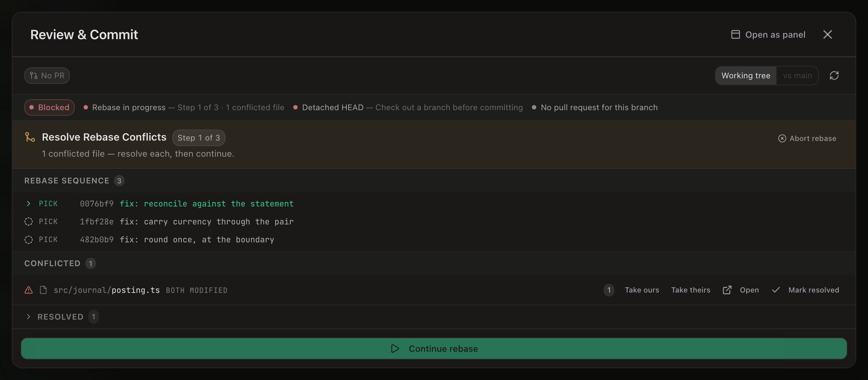Abort the rebase

(x=807, y=138)
